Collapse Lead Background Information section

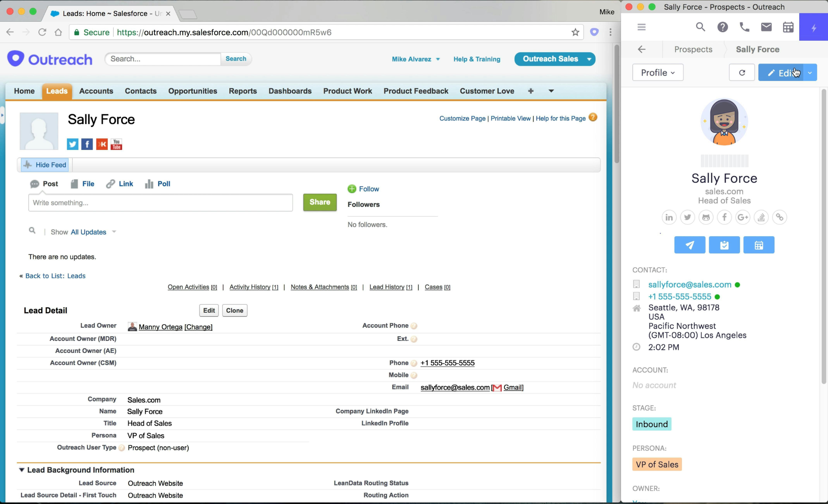coord(22,470)
